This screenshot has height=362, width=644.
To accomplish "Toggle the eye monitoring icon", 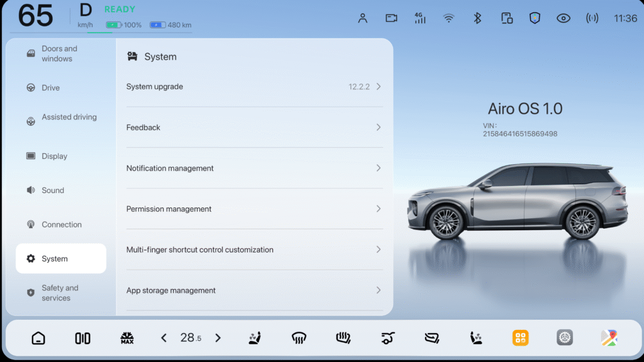I will pos(563,18).
